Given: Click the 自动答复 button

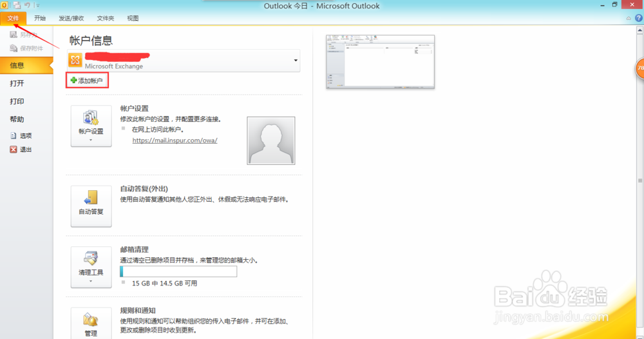Looking at the screenshot, I should pyautogui.click(x=91, y=206).
